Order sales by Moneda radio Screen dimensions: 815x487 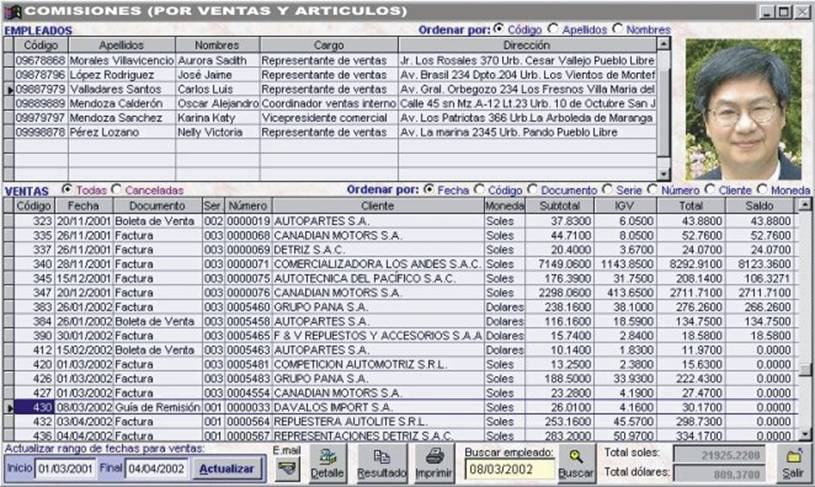762,190
